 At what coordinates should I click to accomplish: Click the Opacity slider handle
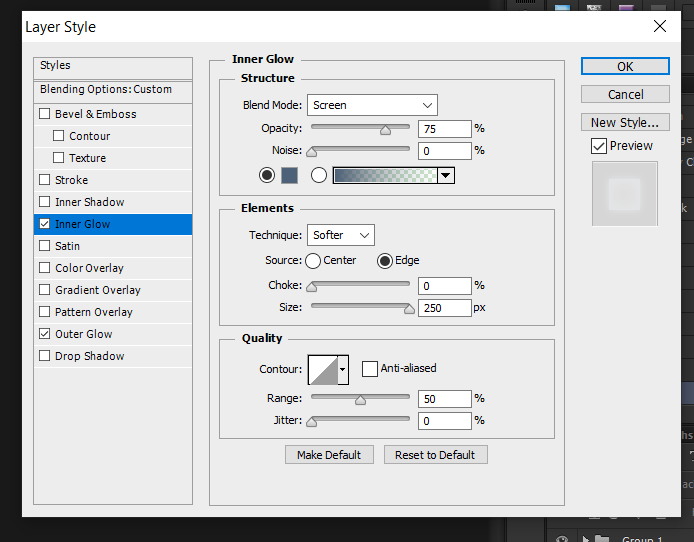(x=385, y=130)
